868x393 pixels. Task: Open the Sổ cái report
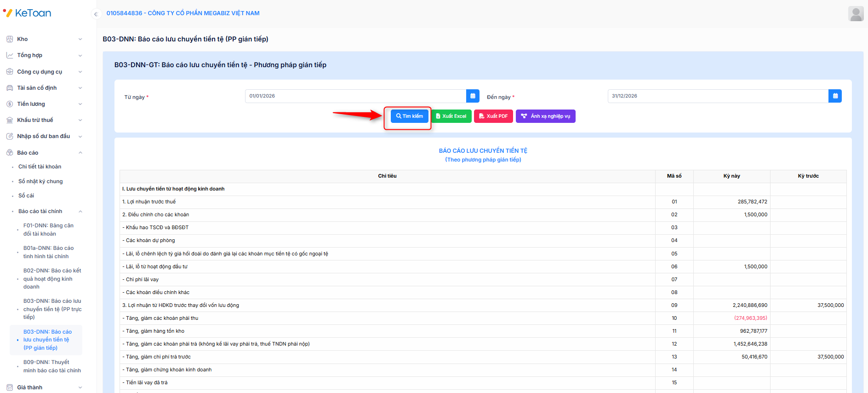(x=26, y=196)
